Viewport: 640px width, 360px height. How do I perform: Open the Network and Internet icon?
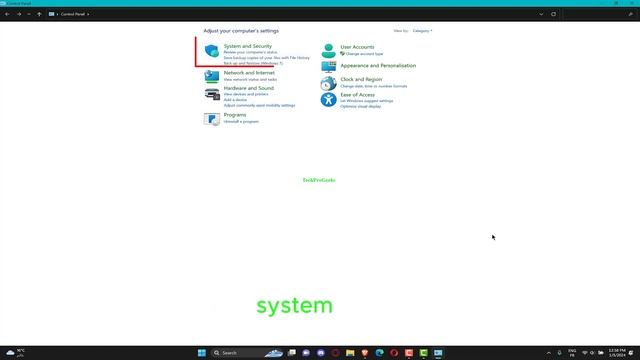click(212, 76)
